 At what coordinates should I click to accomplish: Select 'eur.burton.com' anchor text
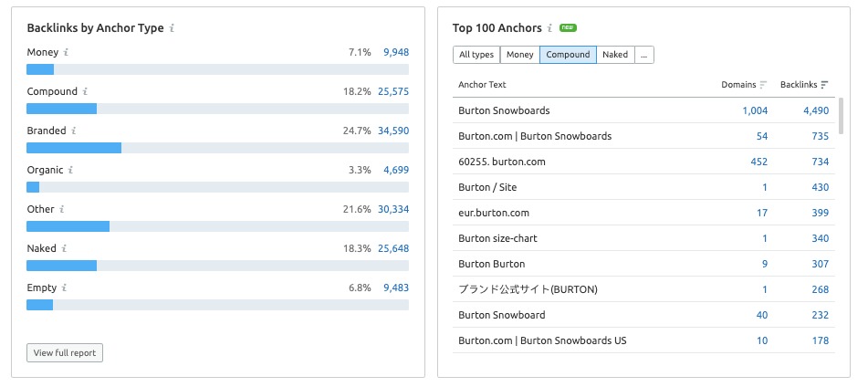click(494, 213)
